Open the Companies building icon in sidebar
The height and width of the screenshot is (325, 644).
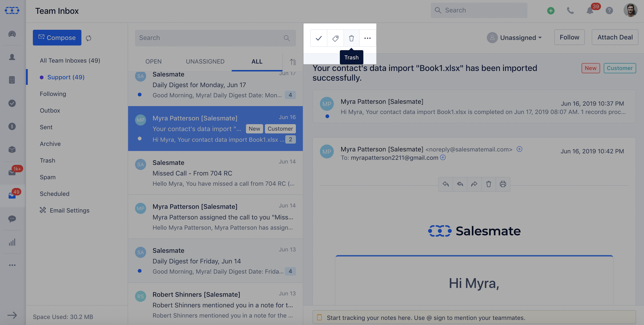[12, 80]
